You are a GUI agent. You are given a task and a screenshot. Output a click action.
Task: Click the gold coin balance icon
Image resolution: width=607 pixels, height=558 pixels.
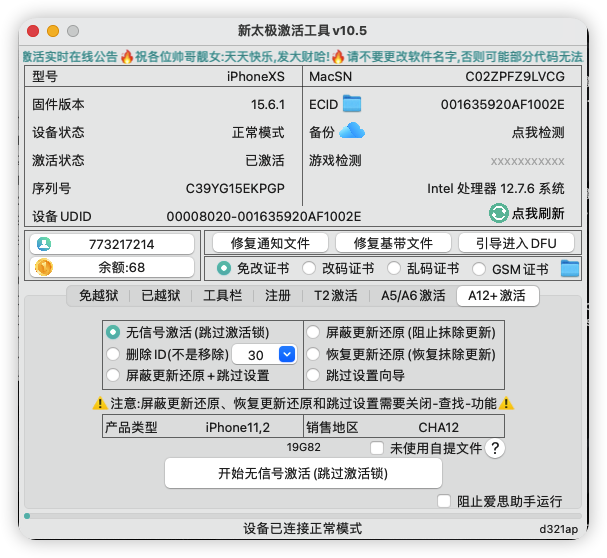tap(44, 267)
